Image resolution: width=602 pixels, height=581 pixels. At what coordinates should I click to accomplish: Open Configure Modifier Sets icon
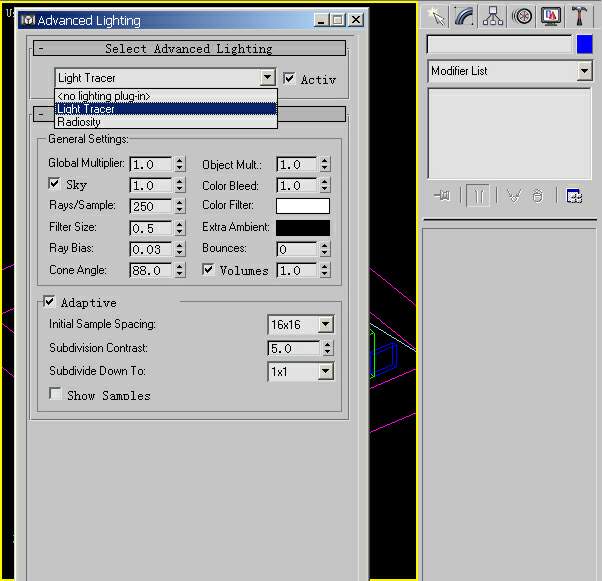(574, 196)
